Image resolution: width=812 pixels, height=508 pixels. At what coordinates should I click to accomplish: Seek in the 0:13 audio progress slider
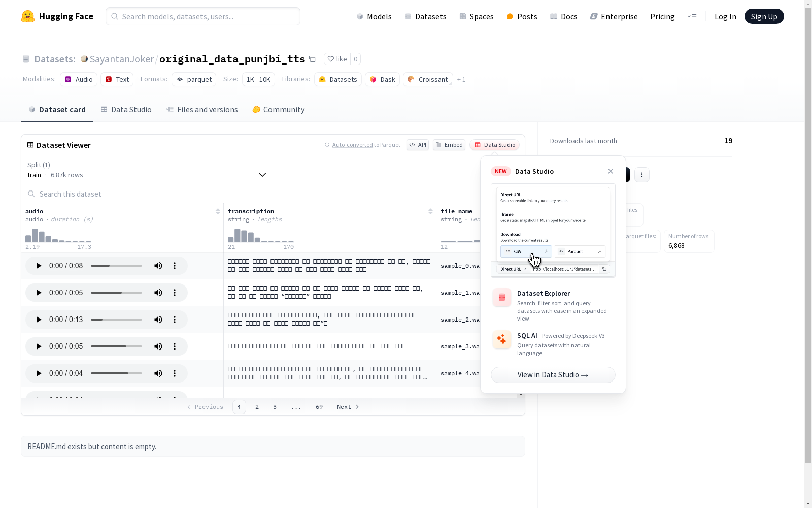click(x=116, y=320)
